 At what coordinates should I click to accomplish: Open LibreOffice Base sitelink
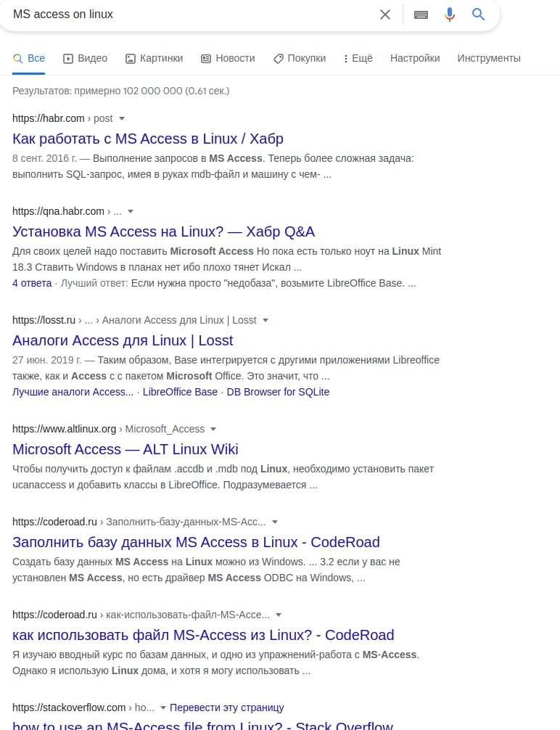point(180,392)
